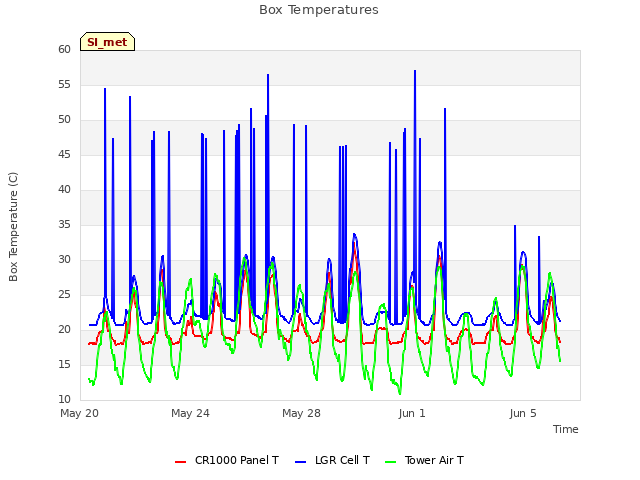Click the tallest blue spike near Jun 1
The width and height of the screenshot is (640, 480).
(x=415, y=71)
